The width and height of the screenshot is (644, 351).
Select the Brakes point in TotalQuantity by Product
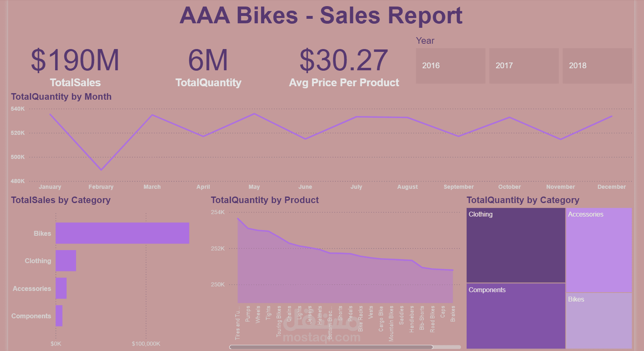point(453,270)
